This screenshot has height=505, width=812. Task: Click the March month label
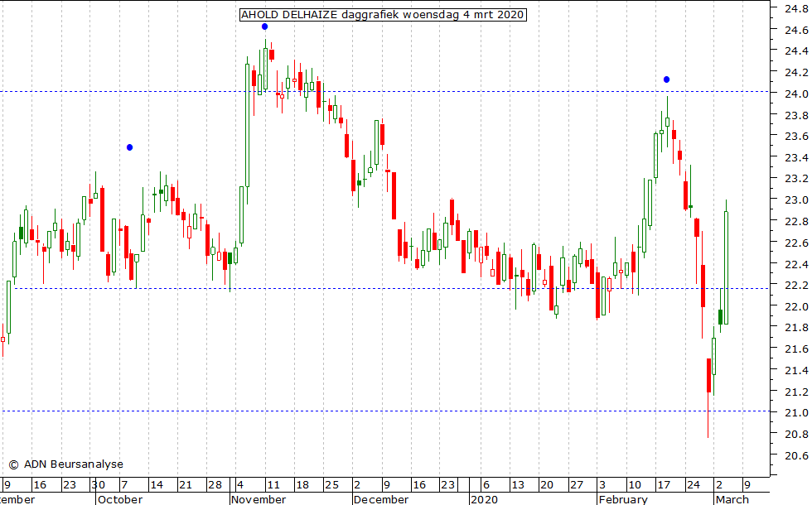(732, 499)
